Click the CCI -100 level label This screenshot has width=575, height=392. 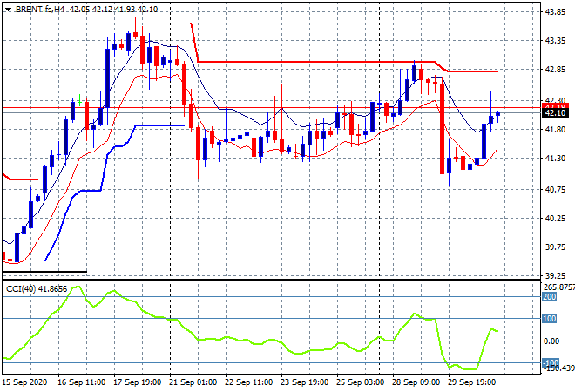pyautogui.click(x=551, y=362)
